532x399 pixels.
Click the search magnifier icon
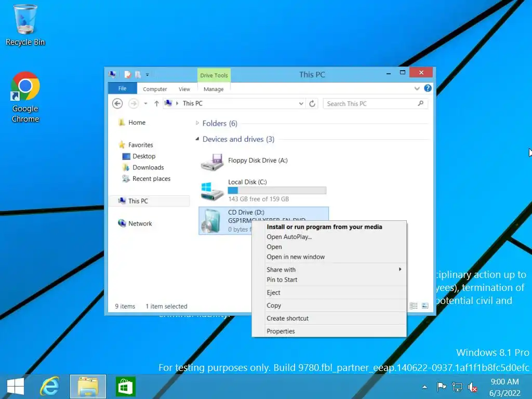point(421,103)
